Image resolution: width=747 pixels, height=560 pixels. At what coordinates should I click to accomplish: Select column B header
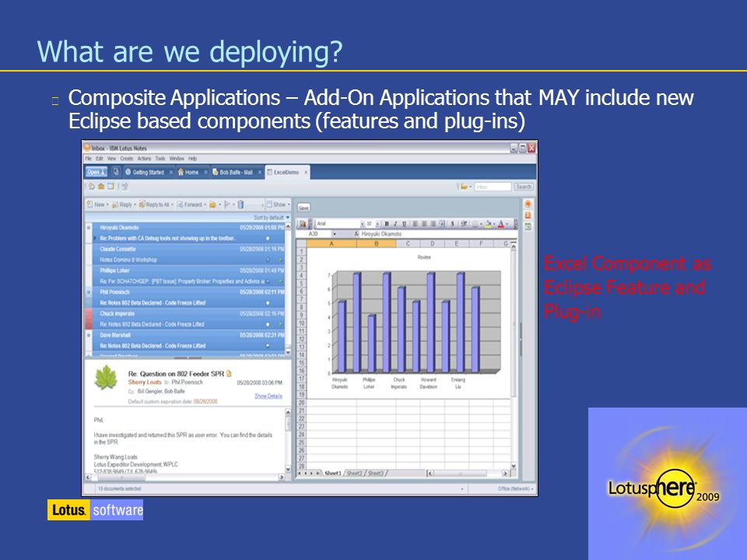point(377,243)
